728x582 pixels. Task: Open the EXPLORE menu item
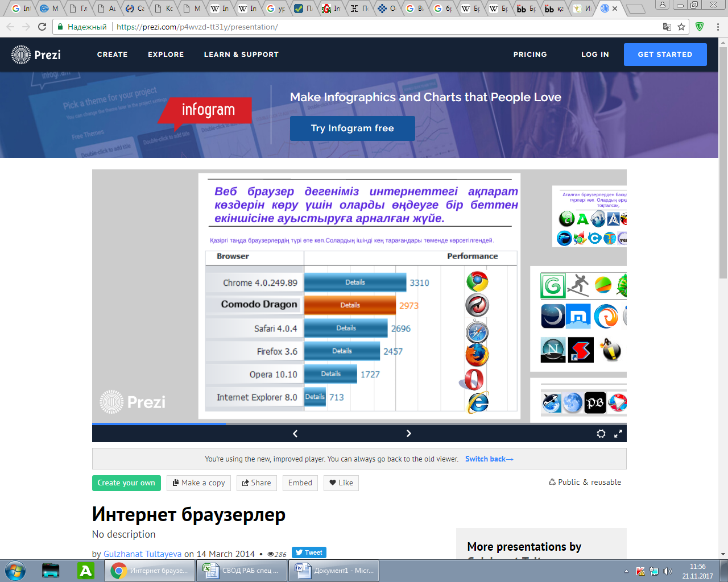tap(166, 55)
